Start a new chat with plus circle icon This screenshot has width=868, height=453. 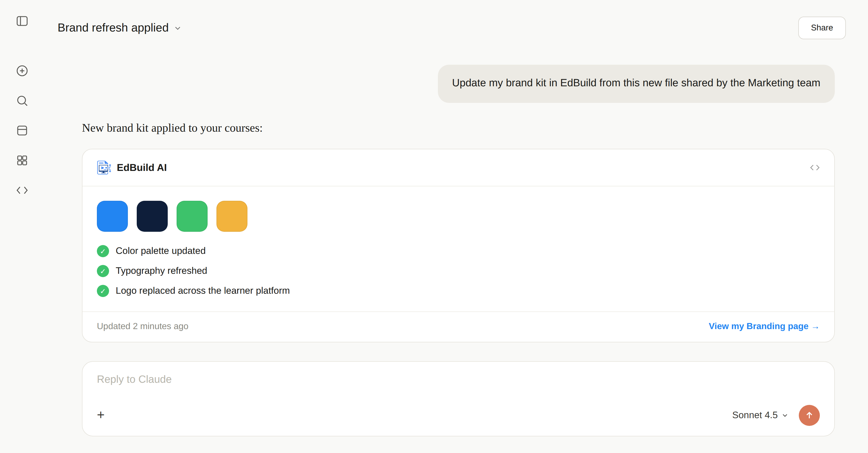pyautogui.click(x=22, y=71)
